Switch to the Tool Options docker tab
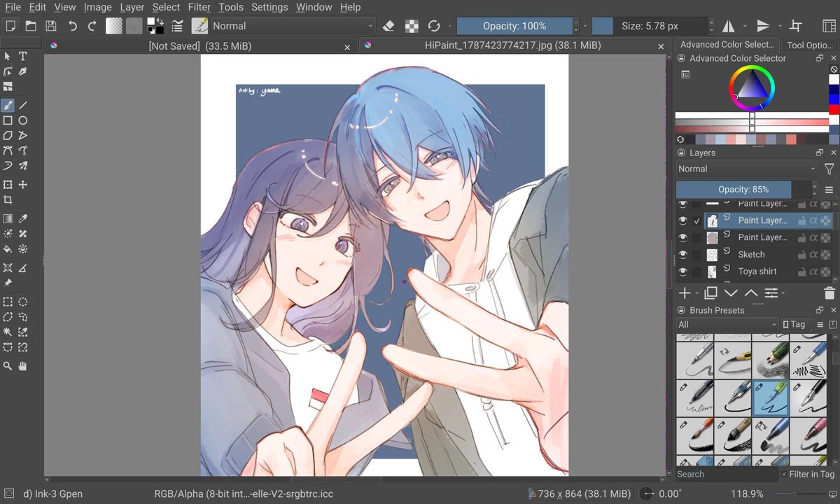This screenshot has height=504, width=840. [809, 45]
